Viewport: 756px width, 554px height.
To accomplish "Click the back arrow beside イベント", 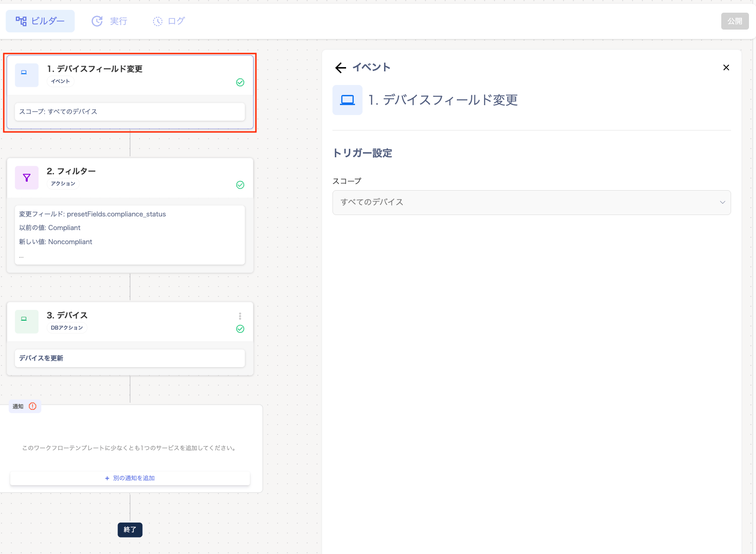I will (340, 68).
